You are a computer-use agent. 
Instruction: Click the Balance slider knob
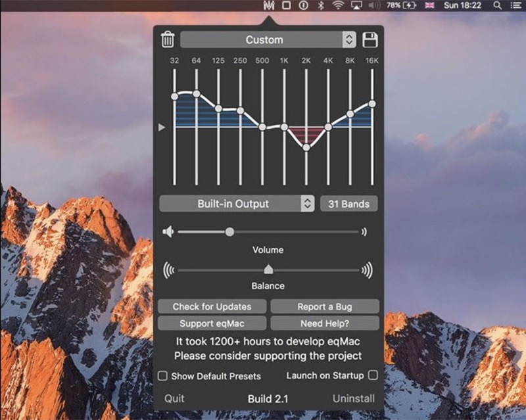click(x=268, y=269)
